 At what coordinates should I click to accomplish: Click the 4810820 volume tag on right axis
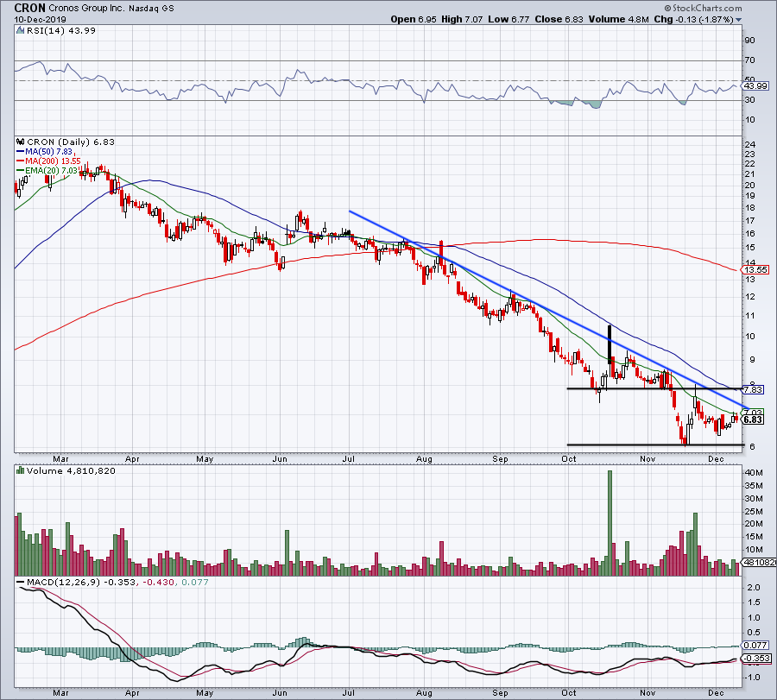coord(758,562)
